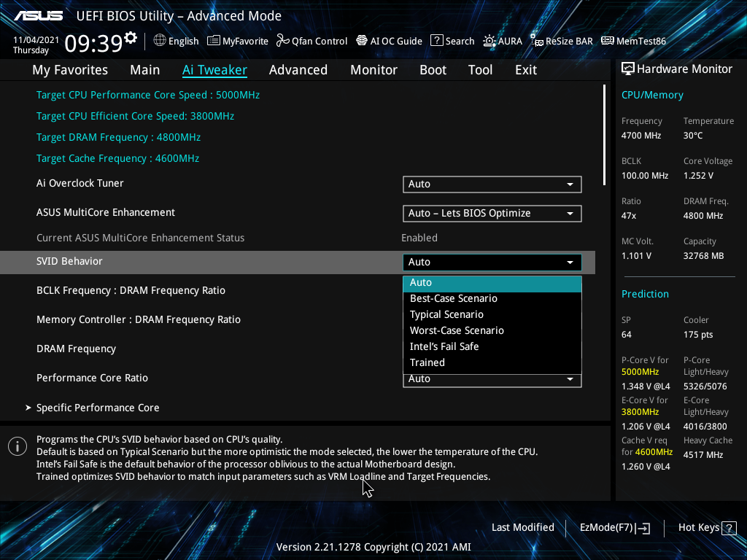The image size is (747, 560).
Task: Choose Worst-Case Scenario option
Action: pyautogui.click(x=492, y=330)
